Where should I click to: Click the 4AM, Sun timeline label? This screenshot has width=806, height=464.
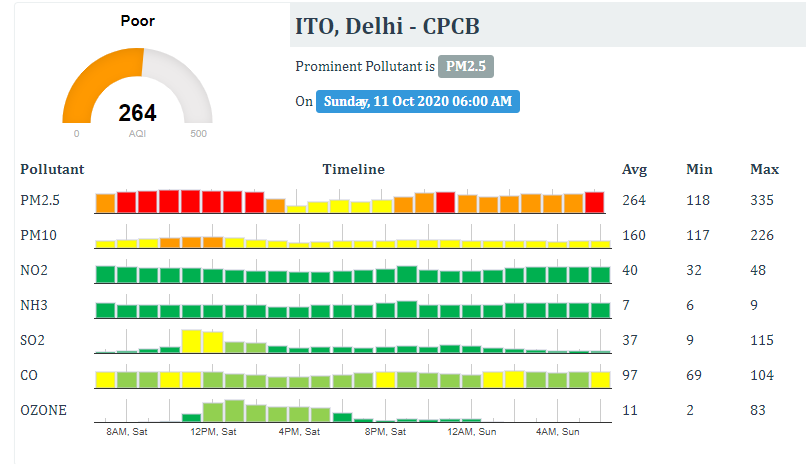pos(558,432)
